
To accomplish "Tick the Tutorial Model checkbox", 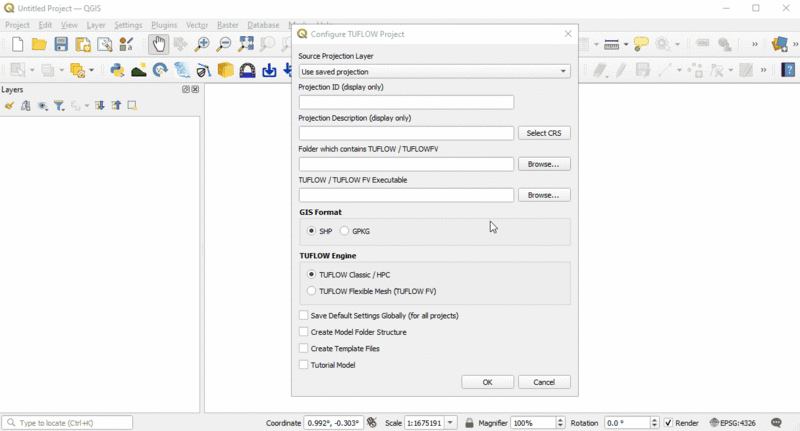I will pyautogui.click(x=304, y=365).
